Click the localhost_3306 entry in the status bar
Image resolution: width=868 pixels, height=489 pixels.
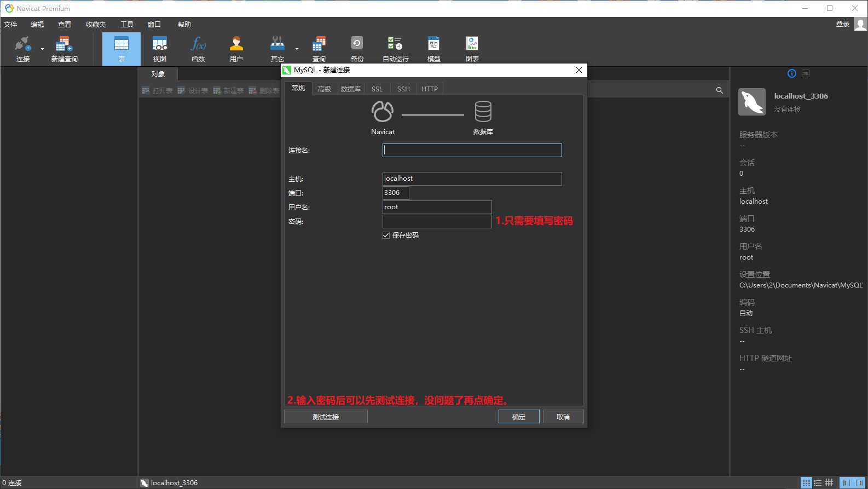tap(169, 483)
